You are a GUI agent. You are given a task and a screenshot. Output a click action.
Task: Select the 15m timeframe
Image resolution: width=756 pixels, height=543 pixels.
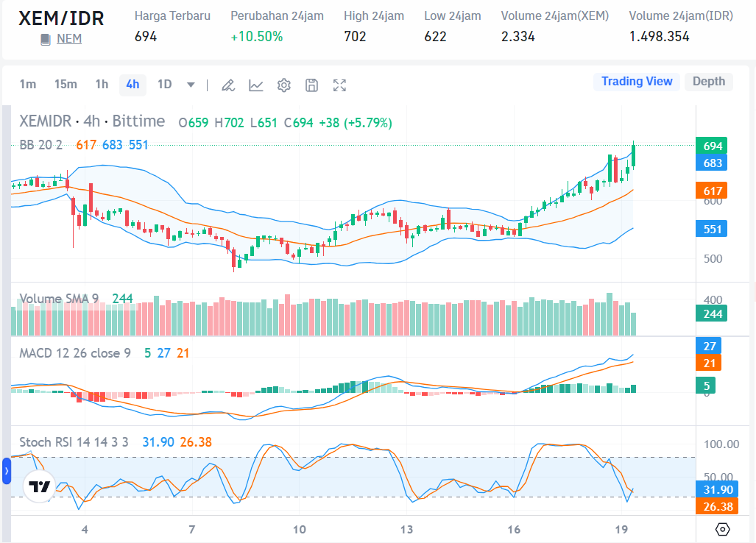pyautogui.click(x=66, y=85)
